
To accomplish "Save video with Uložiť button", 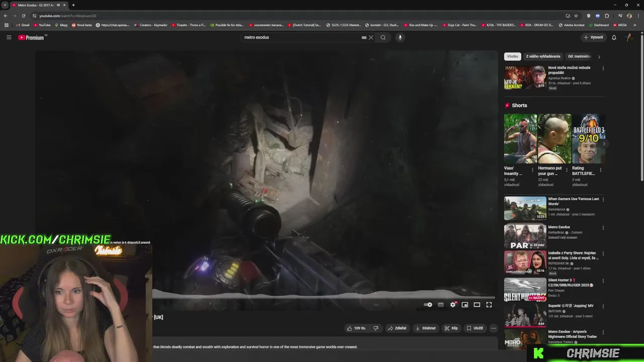I will coord(475,328).
